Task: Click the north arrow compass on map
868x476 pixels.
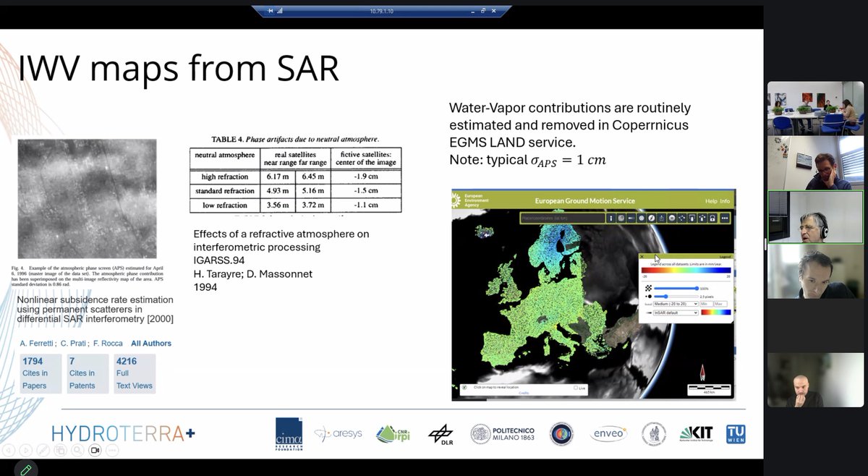Action: (x=701, y=373)
